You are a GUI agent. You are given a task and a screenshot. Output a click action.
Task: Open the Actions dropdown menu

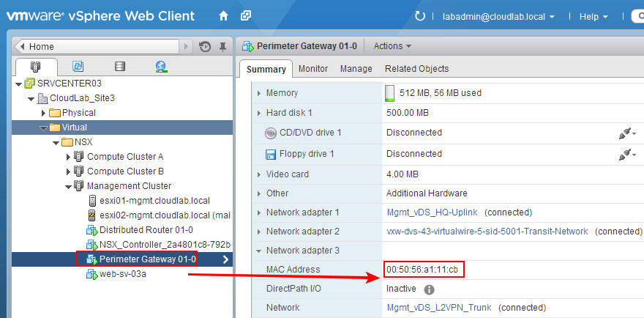coord(392,46)
